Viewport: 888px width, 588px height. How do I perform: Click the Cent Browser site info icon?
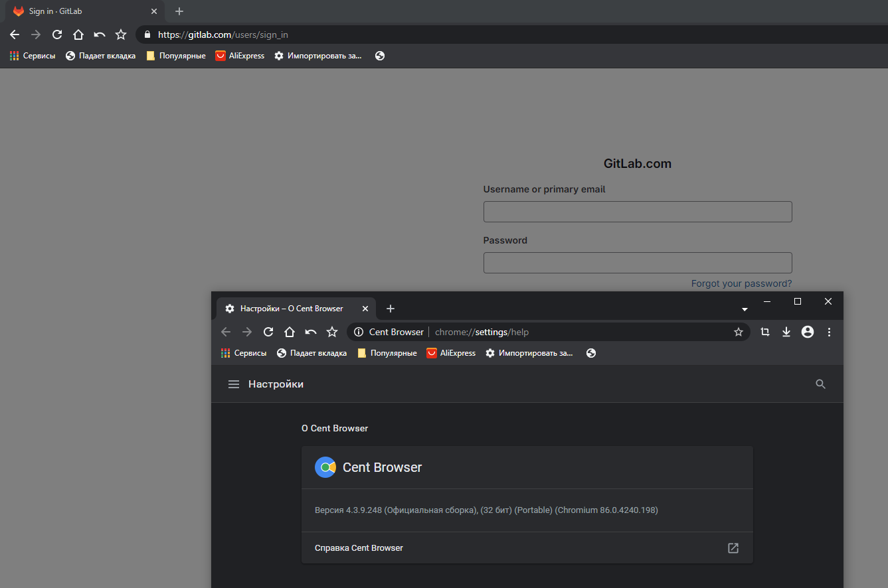coord(358,332)
